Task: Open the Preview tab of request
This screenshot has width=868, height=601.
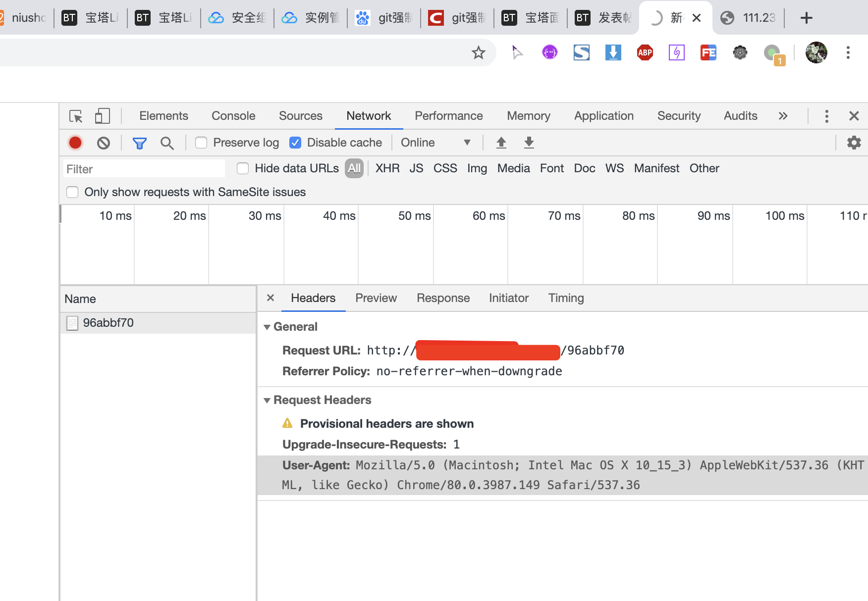Action: pos(376,298)
